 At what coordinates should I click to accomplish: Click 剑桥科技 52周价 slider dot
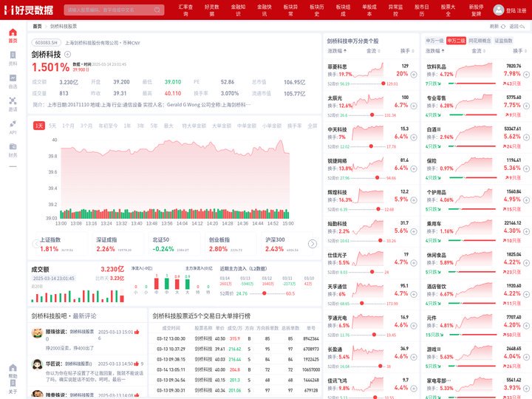click(x=264, y=293)
